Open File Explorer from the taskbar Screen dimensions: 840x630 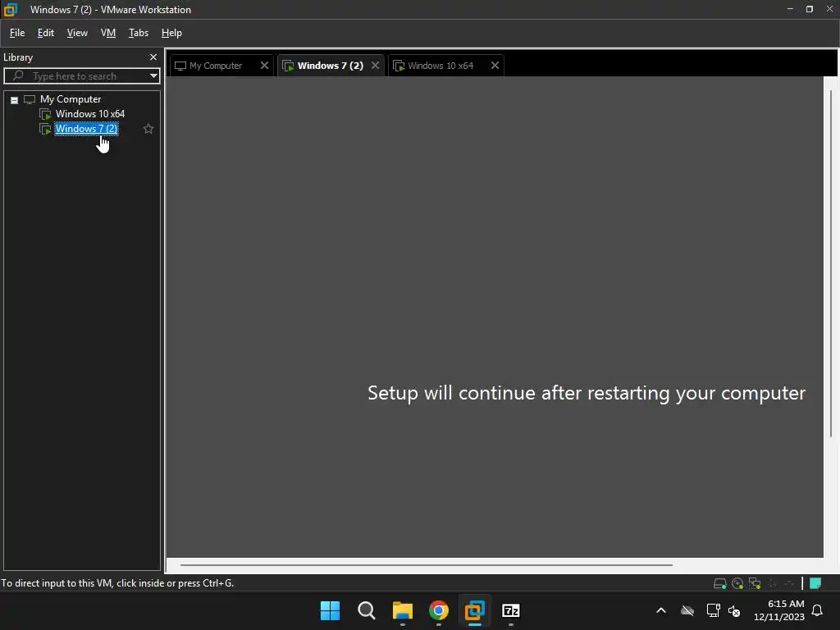pyautogui.click(x=402, y=610)
